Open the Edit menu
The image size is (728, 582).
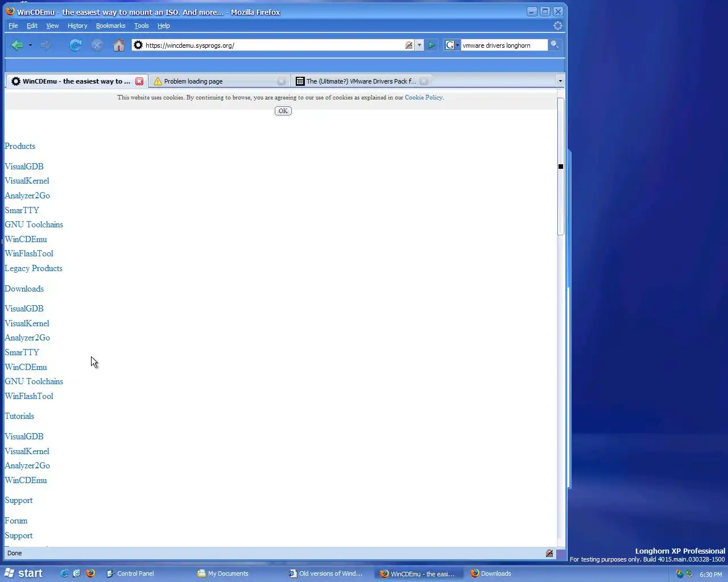tap(32, 26)
